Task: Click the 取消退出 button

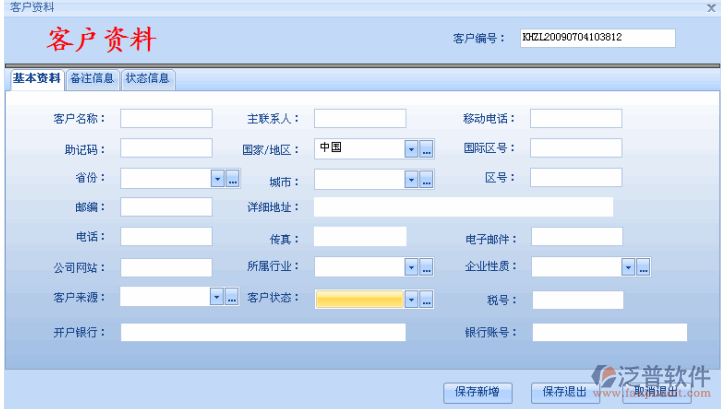Action: click(x=657, y=392)
